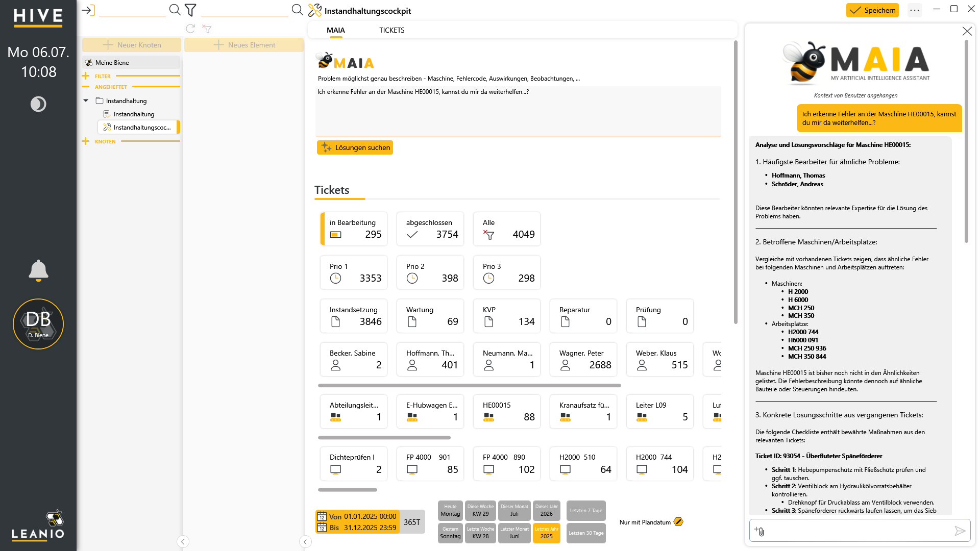Image resolution: width=980 pixels, height=551 pixels.
Task: Add a new filter via plus icon
Action: click(x=85, y=76)
